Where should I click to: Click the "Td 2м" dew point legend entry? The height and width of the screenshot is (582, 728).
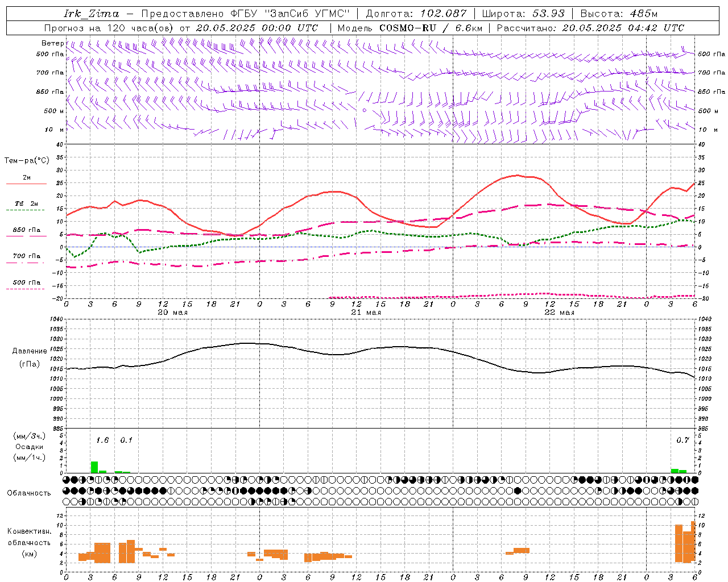tap(27, 203)
